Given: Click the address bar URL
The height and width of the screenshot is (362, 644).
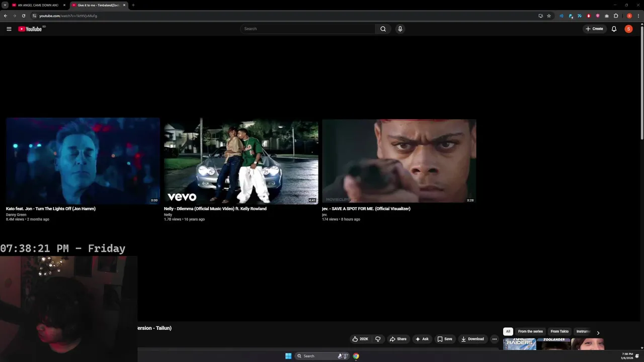Looking at the screenshot, I should (68, 16).
